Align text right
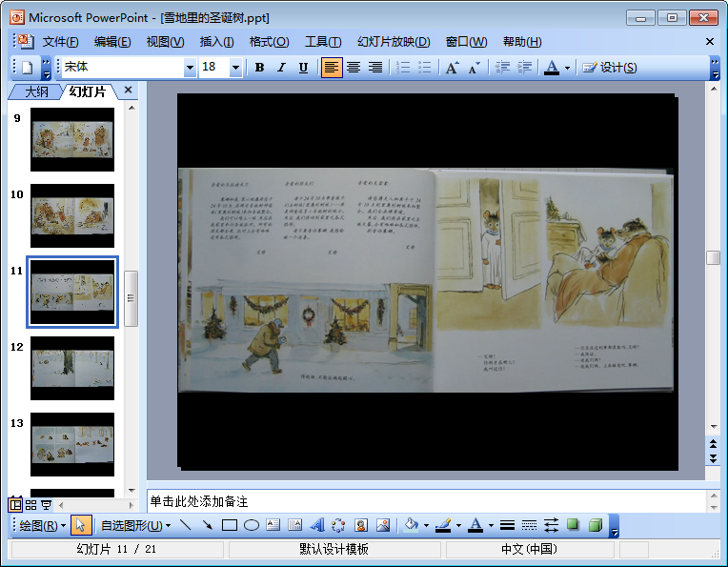 375,68
